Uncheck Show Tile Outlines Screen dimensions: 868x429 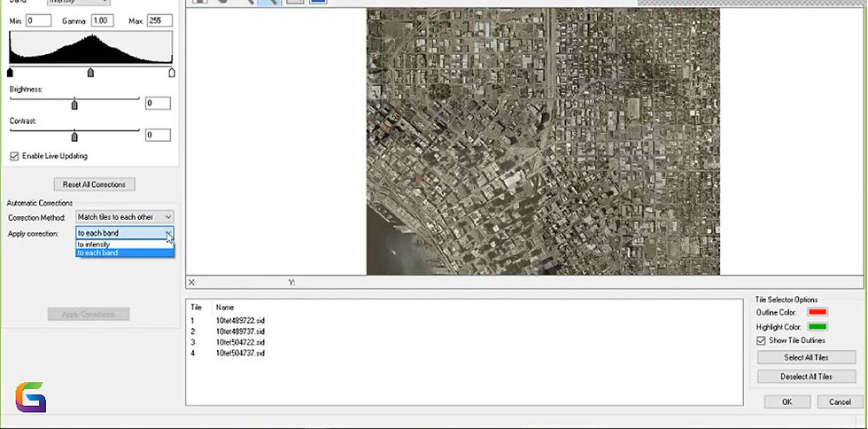pyautogui.click(x=761, y=340)
